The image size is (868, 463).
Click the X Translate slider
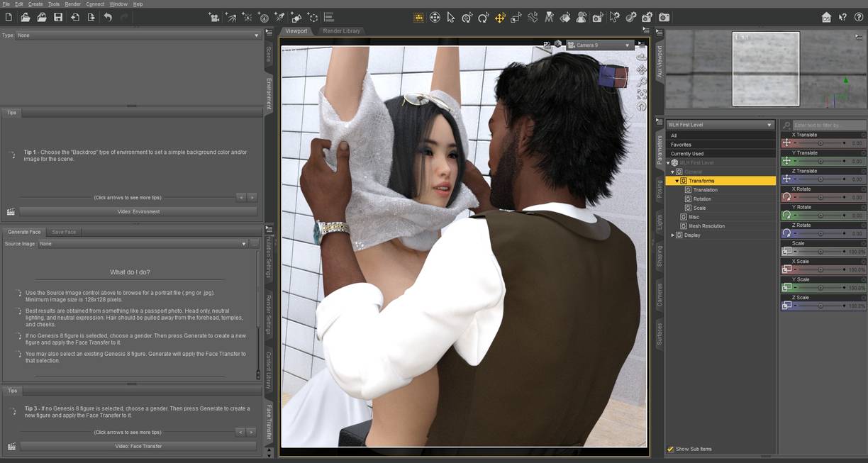click(x=820, y=143)
